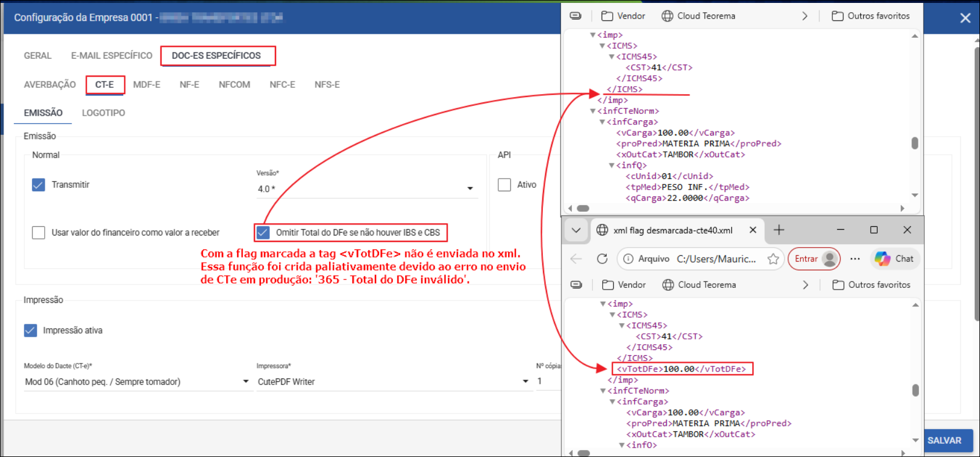
Task: Uncheck the Transmitir checkbox
Action: (x=38, y=185)
